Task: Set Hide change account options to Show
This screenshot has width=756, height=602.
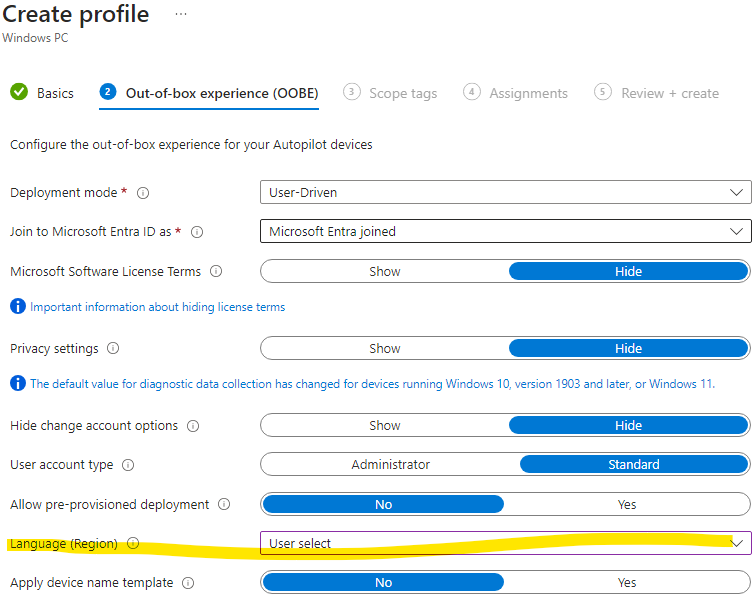Action: [x=385, y=426]
